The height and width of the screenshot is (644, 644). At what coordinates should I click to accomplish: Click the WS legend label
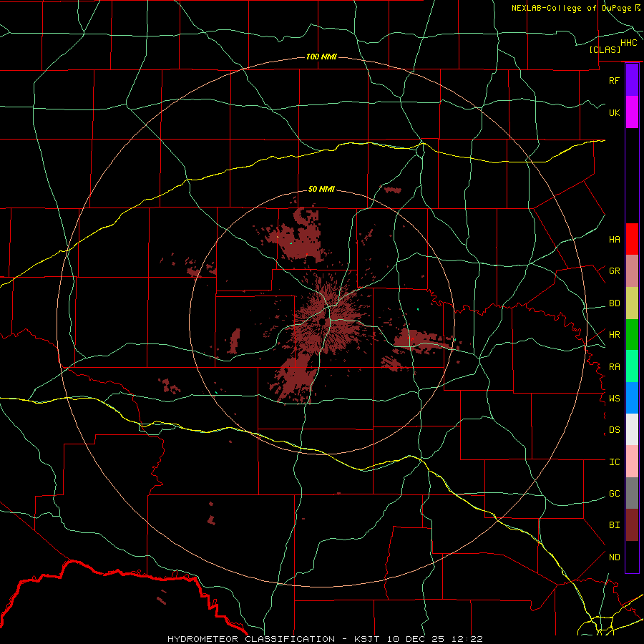pos(614,399)
